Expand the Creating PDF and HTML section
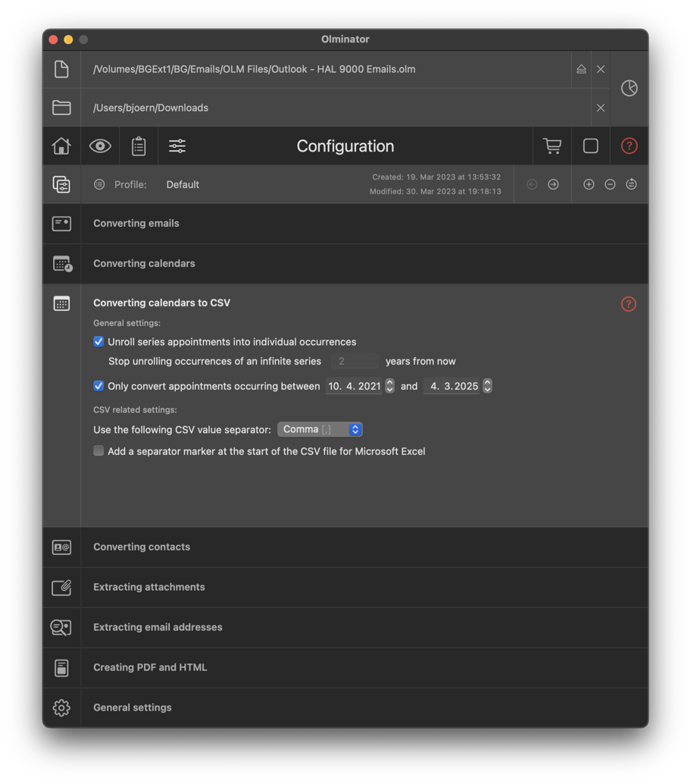 tap(364, 667)
